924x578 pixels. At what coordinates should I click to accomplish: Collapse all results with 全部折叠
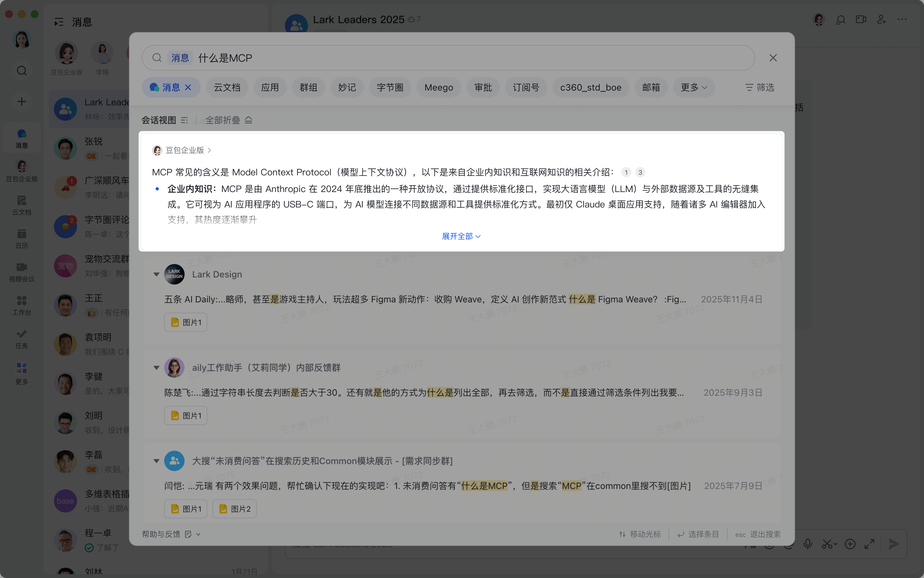click(x=229, y=120)
